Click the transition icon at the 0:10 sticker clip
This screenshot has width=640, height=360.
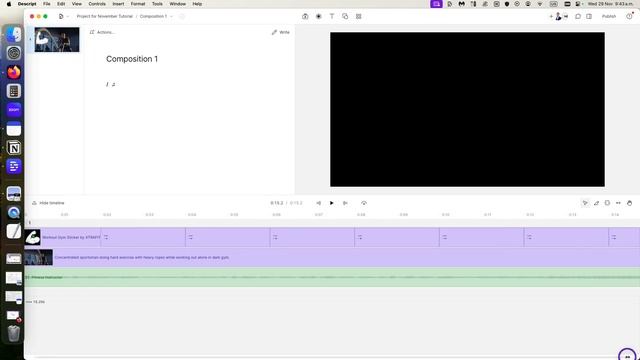pos(444,237)
